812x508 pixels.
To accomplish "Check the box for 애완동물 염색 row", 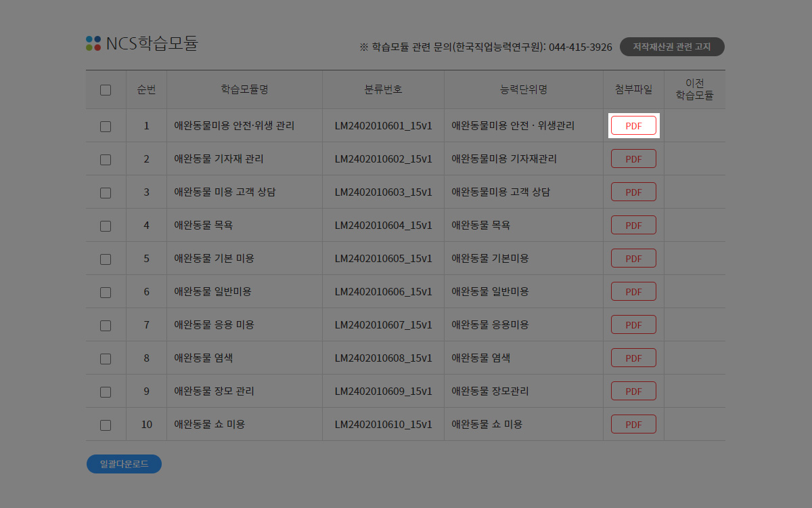I will pos(106,359).
